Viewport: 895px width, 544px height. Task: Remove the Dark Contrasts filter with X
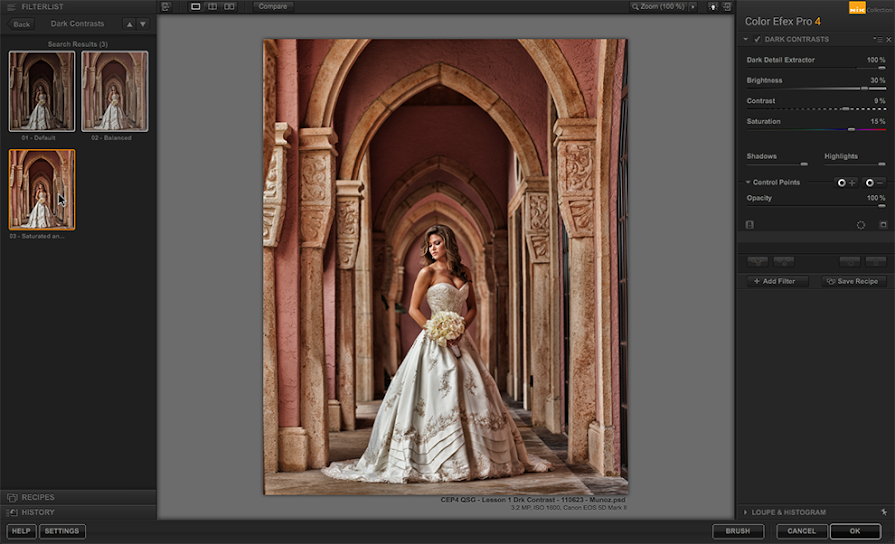tap(888, 39)
